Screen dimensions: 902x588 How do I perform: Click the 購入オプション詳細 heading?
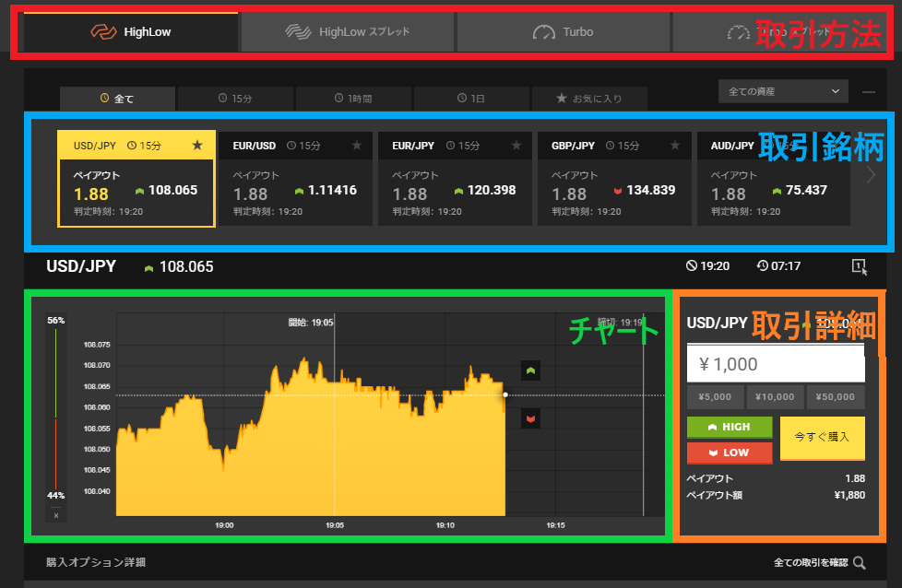(96, 562)
